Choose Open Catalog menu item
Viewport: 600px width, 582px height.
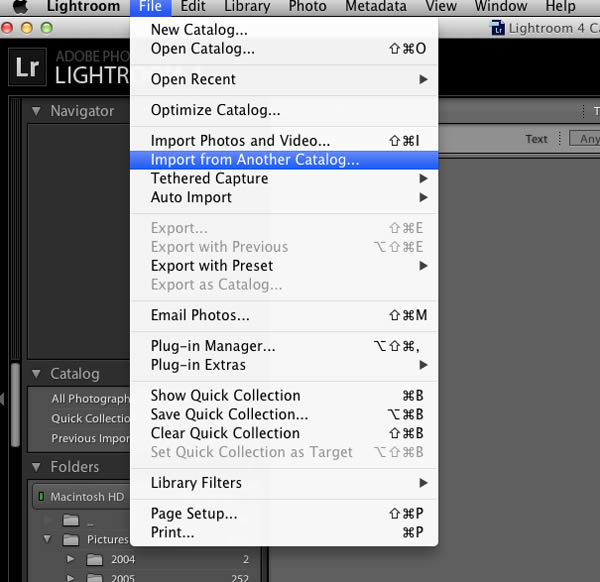[x=284, y=49]
